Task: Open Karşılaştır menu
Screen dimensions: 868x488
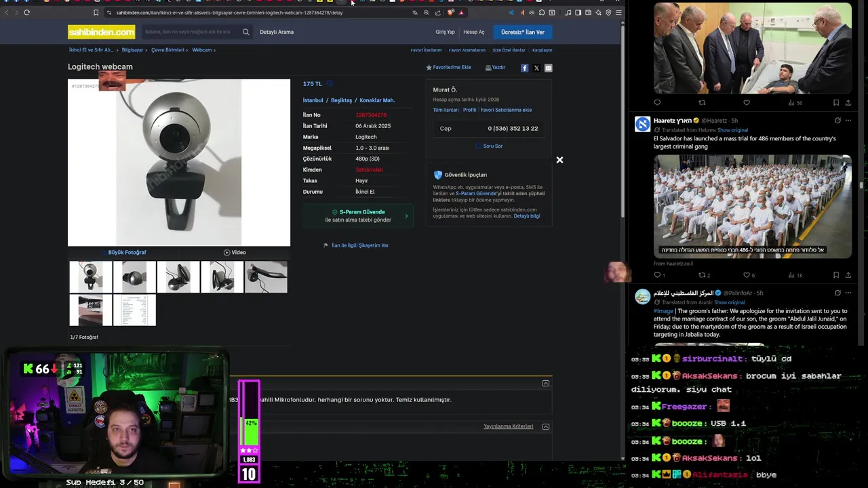Action: tap(542, 50)
